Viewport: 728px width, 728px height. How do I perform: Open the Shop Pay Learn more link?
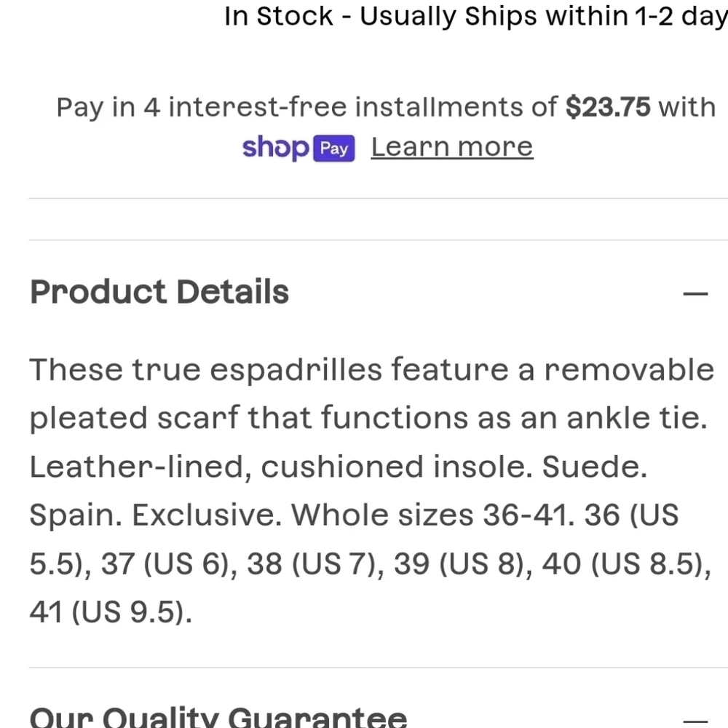(452, 147)
